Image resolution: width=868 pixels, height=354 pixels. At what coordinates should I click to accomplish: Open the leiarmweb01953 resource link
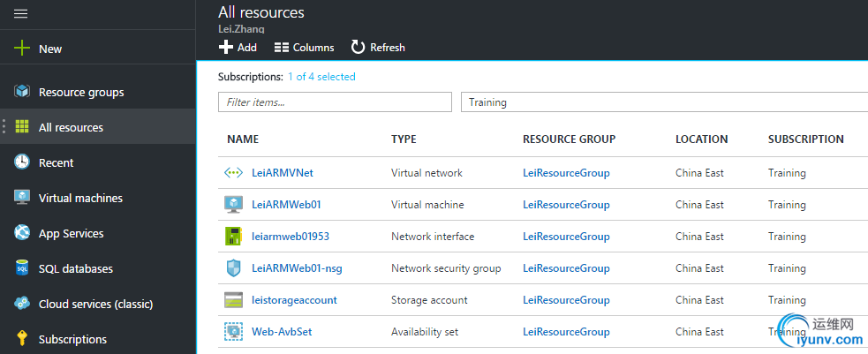(x=291, y=237)
